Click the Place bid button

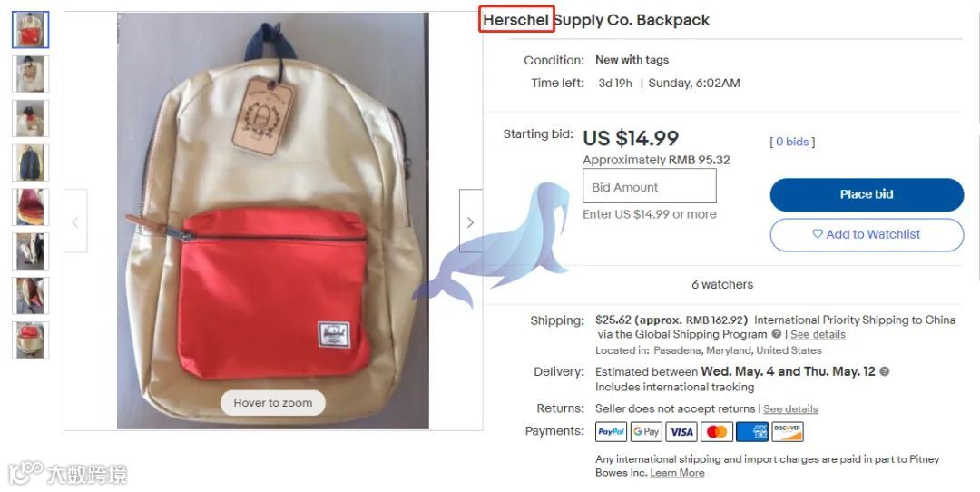867,194
